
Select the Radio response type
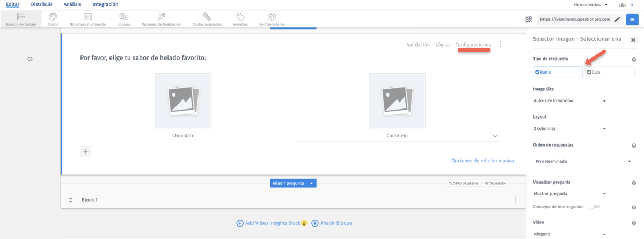[558, 72]
